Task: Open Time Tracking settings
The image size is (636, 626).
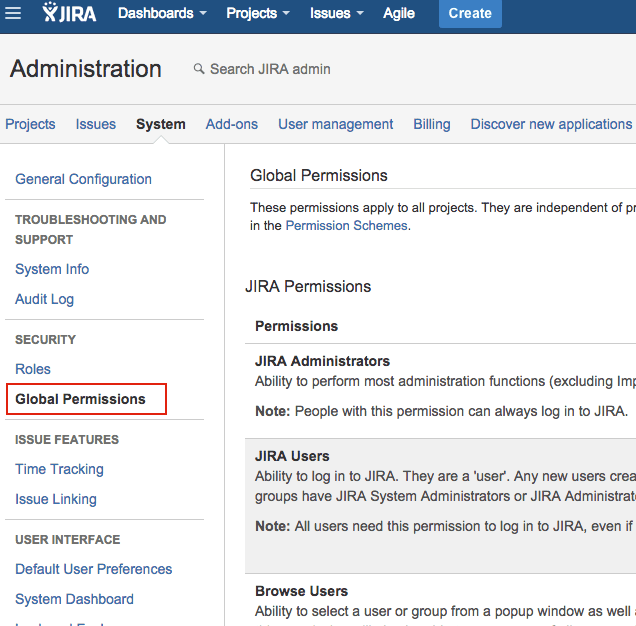Action: click(59, 469)
